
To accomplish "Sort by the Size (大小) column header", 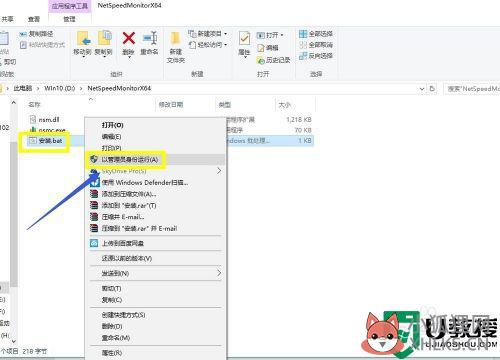I will (284, 105).
